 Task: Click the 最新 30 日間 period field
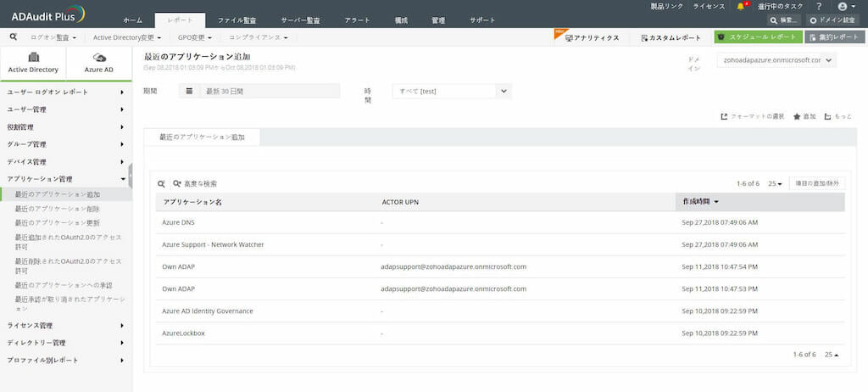pyautogui.click(x=259, y=91)
